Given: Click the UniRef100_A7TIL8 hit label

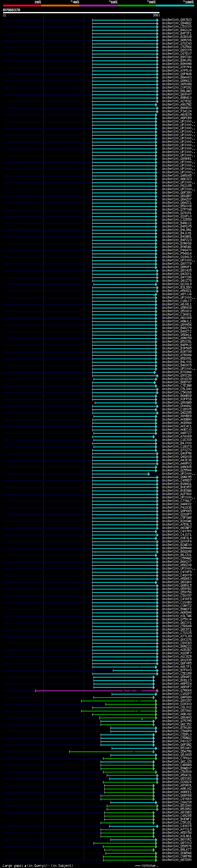Looking at the screenshot, I should pos(177,830).
